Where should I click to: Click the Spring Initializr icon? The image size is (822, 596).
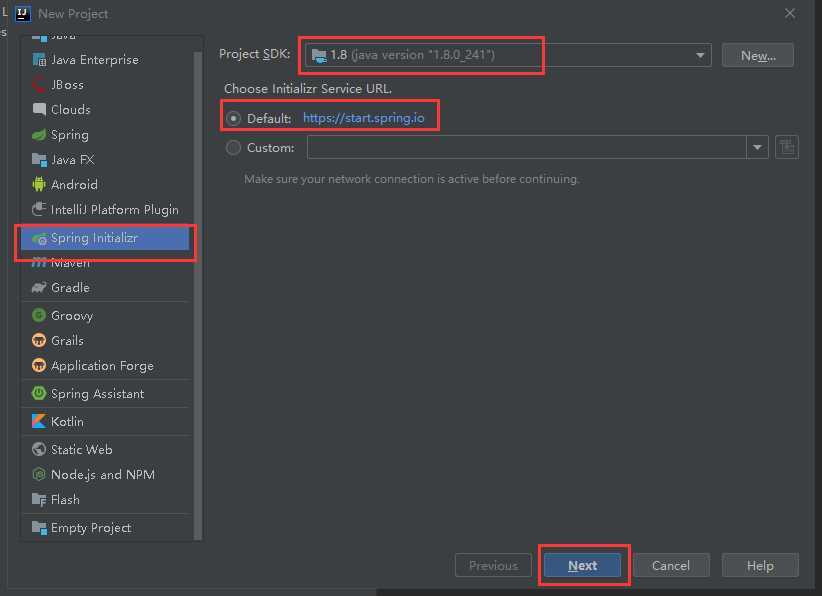click(39, 239)
